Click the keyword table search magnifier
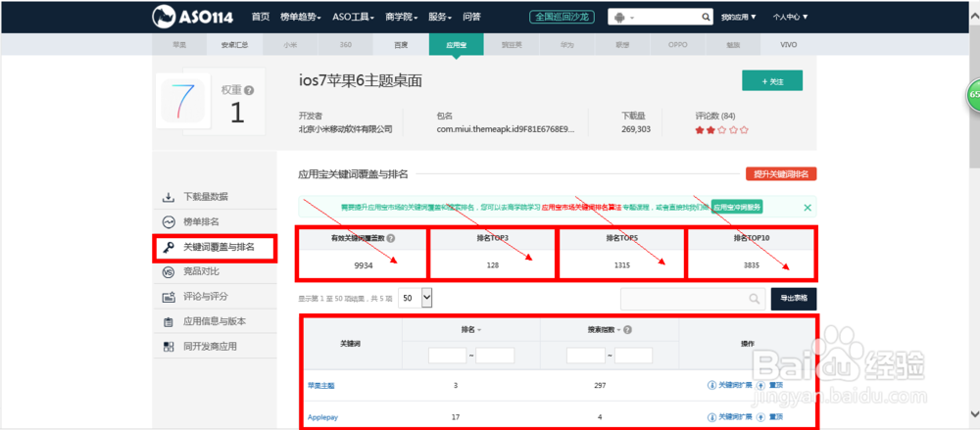 (x=755, y=299)
